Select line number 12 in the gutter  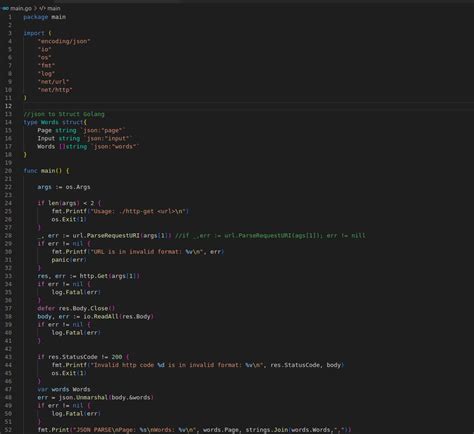[8, 106]
